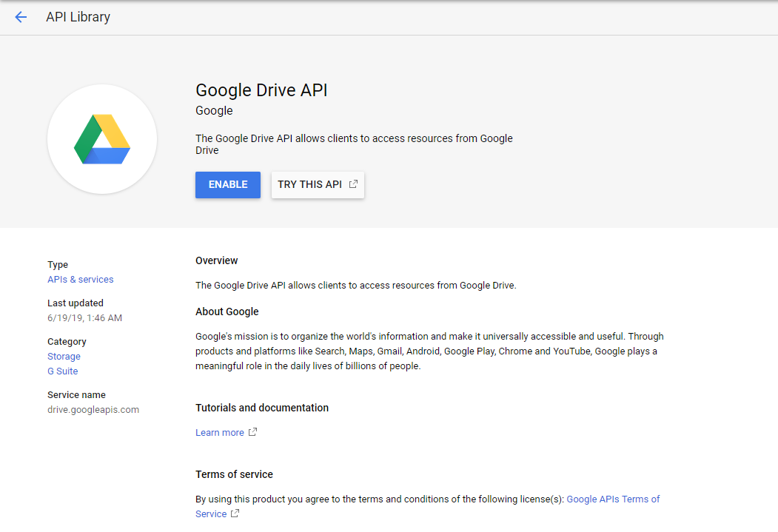The image size is (778, 532).
Task: Click the Google Drive API heading
Action: pyautogui.click(x=261, y=90)
